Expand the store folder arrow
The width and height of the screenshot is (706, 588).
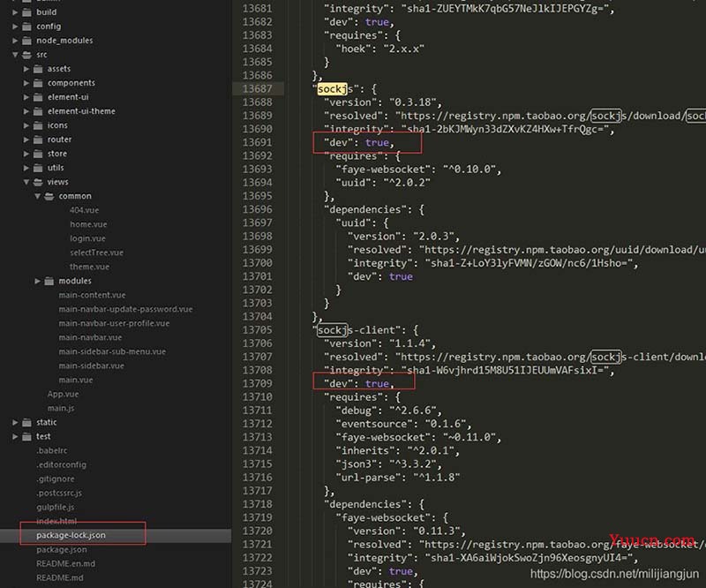pyautogui.click(x=26, y=154)
